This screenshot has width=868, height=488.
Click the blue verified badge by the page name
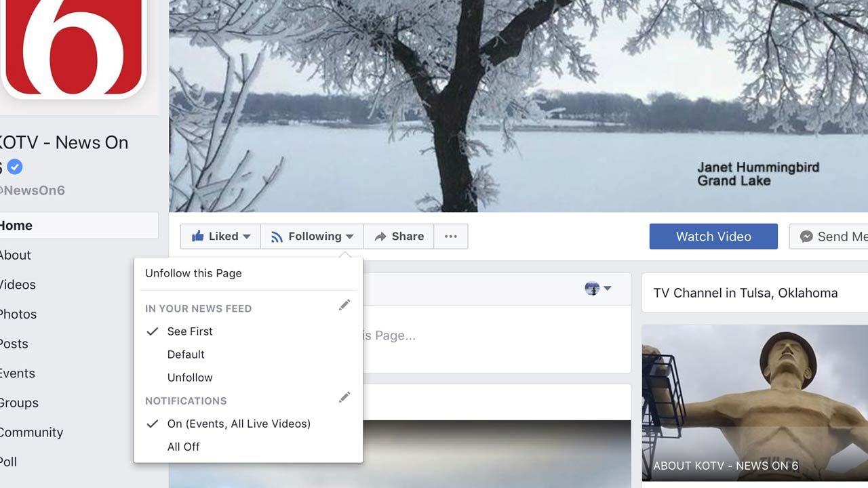14,167
